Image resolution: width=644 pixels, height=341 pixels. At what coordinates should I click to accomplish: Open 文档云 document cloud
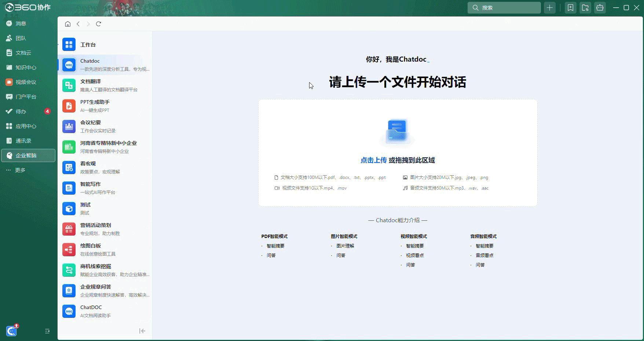tap(28, 53)
